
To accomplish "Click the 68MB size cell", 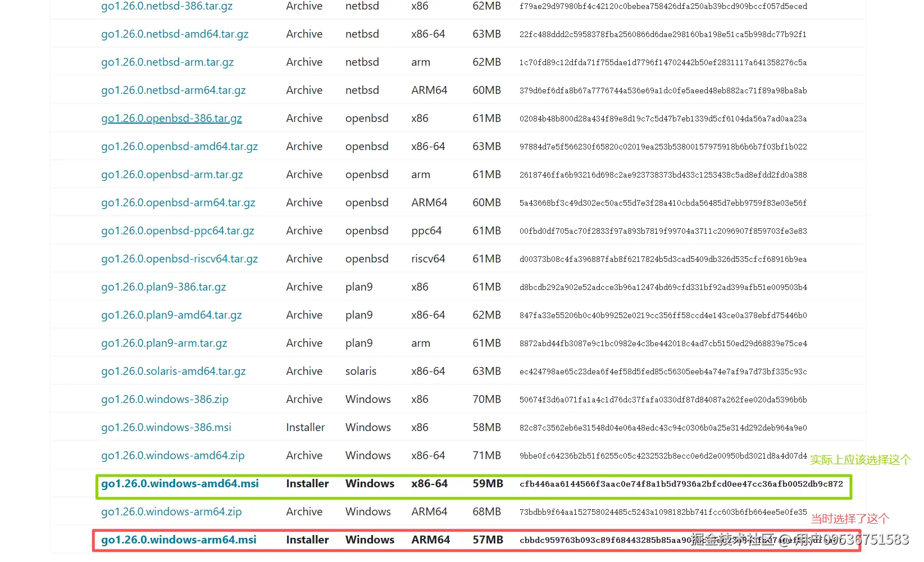I will point(486,512).
